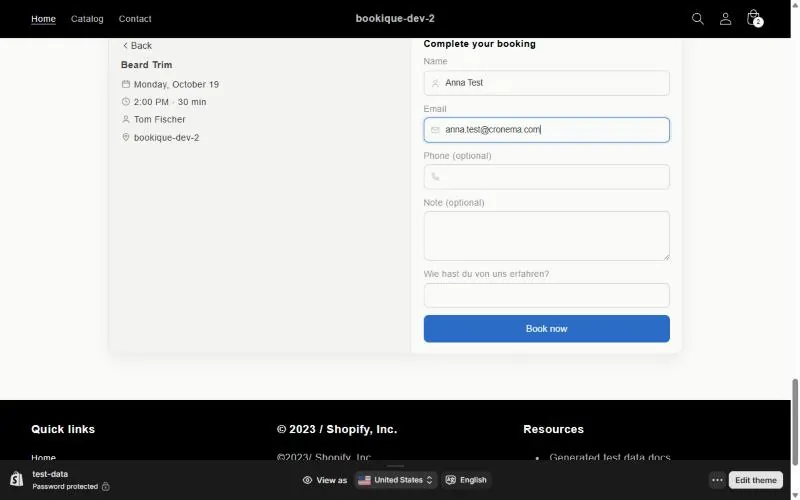Viewport: 800px width, 500px height.
Task: Open the shopping cart icon
Action: coord(754,18)
